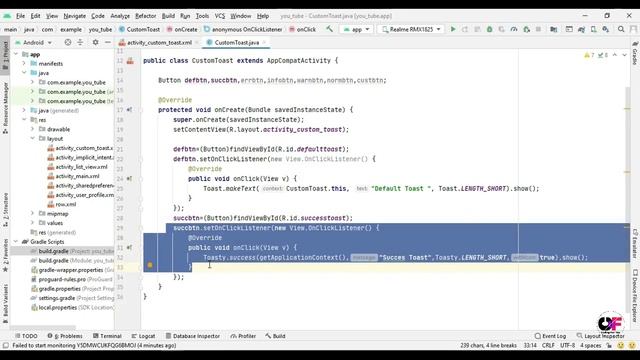Open the Terminal tool window
This screenshot has height=360, width=640.
(x=107, y=336)
